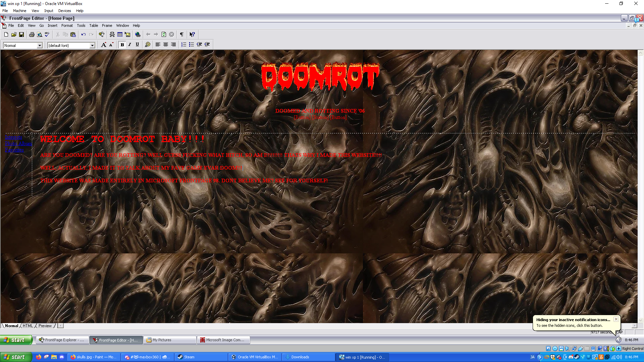Show hidden notification icons with tray arrow
The height and width of the screenshot is (362, 644).
tap(619, 340)
